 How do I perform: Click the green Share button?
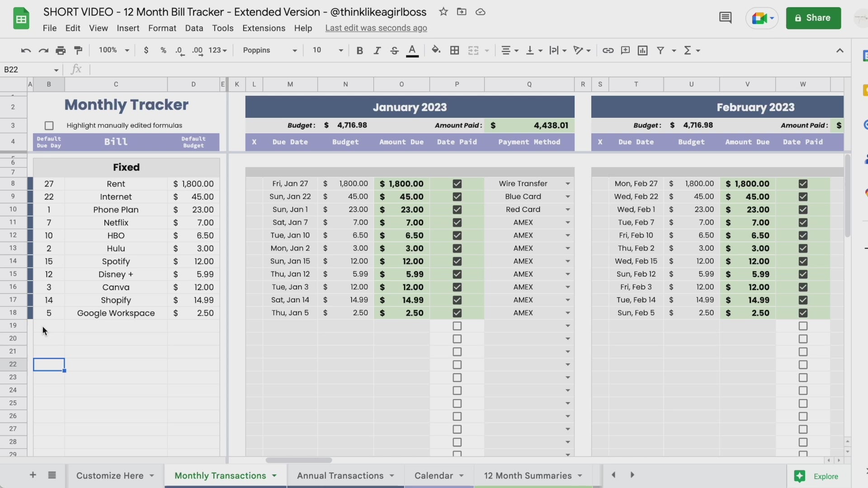click(813, 18)
